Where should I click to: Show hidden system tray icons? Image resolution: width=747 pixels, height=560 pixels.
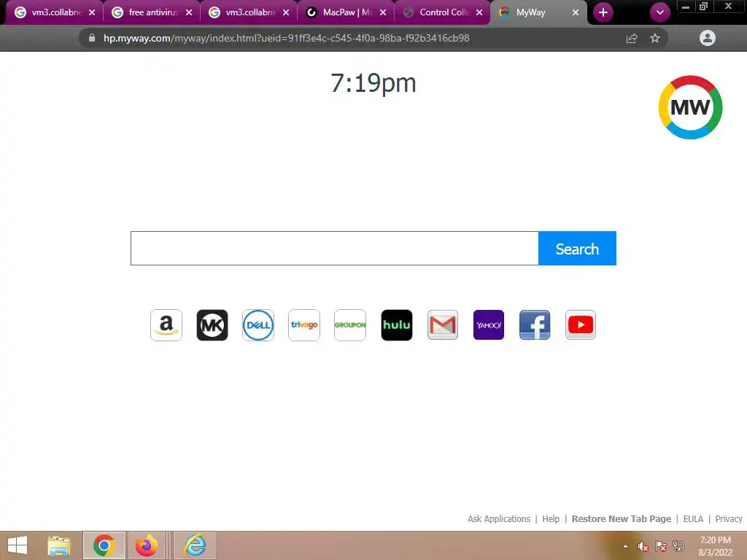coord(625,546)
